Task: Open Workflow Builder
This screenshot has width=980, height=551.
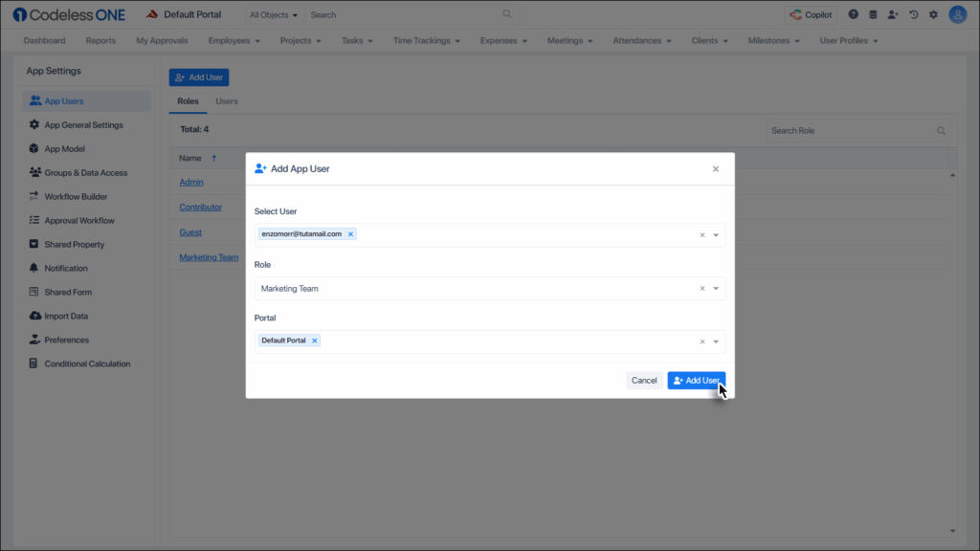Action: (x=87, y=196)
